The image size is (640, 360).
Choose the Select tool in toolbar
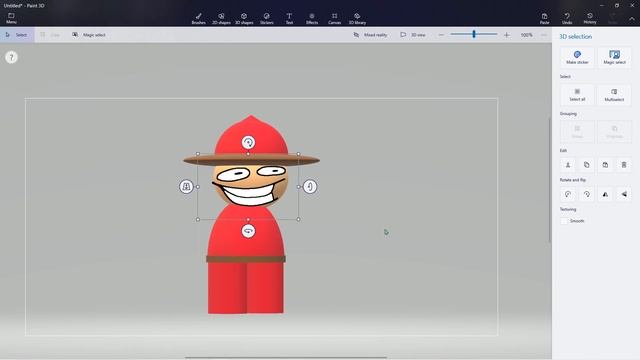point(17,35)
